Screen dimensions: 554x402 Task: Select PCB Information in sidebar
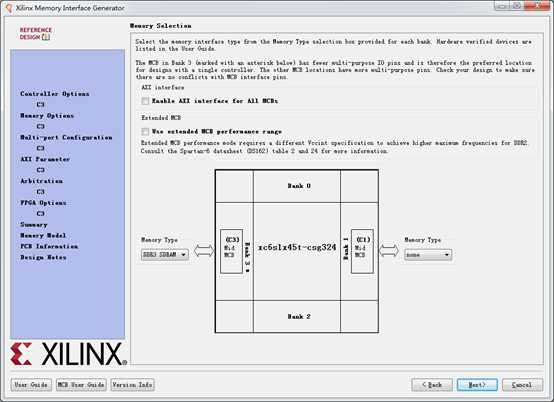pos(49,246)
